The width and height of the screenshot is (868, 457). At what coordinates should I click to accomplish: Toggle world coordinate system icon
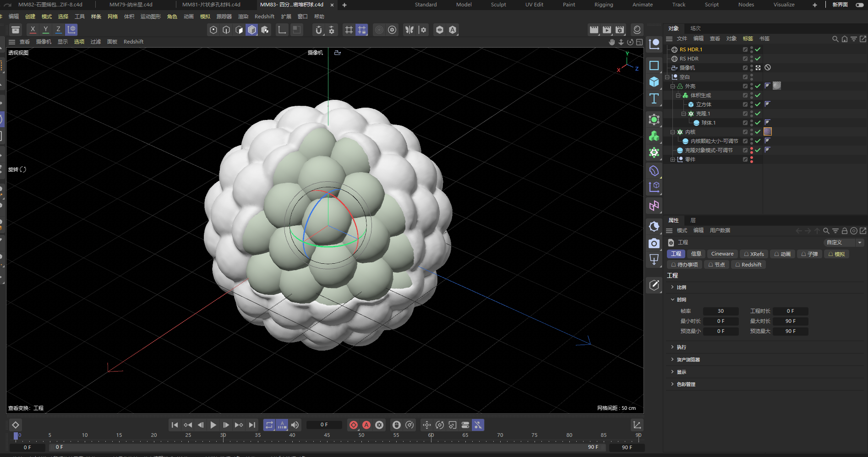tap(71, 30)
